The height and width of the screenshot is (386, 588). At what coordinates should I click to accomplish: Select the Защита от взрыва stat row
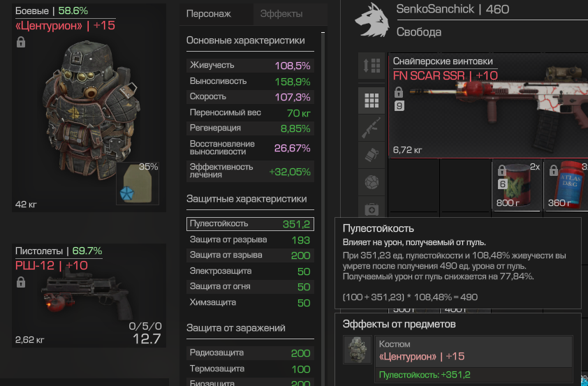(250, 255)
